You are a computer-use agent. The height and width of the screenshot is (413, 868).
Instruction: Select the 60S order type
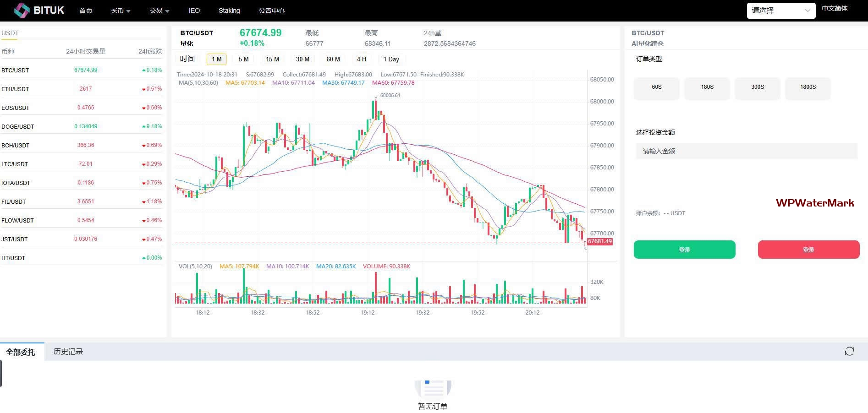pyautogui.click(x=656, y=87)
